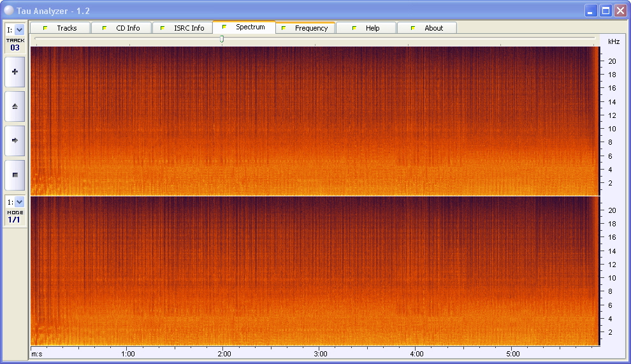View the About tab

coord(427,28)
